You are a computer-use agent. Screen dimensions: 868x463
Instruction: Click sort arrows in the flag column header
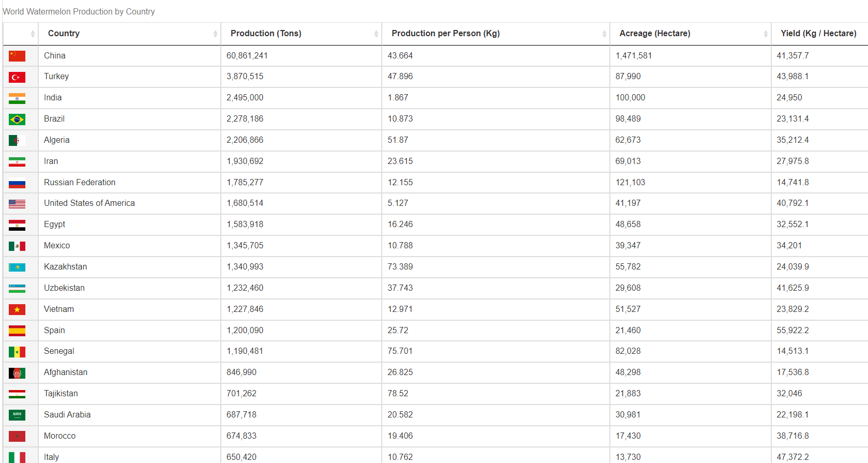33,34
